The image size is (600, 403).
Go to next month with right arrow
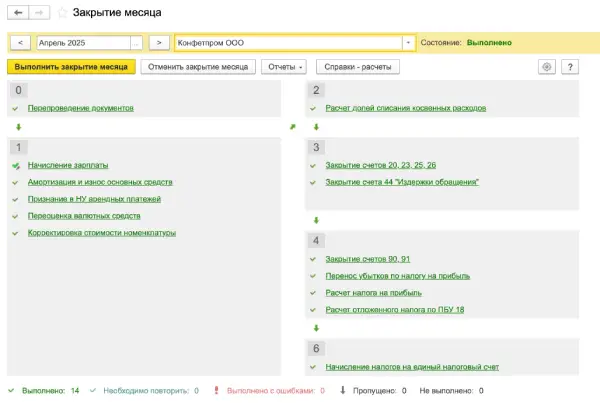tap(159, 43)
